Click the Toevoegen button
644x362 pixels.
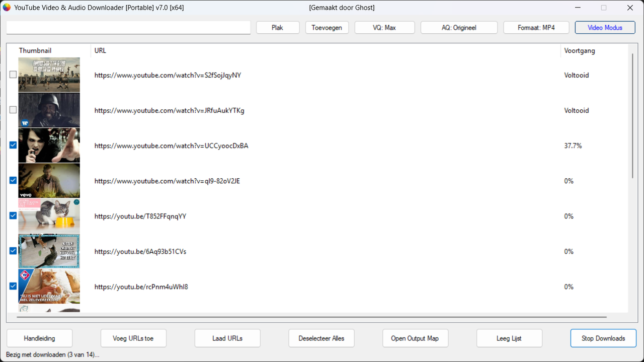click(327, 28)
